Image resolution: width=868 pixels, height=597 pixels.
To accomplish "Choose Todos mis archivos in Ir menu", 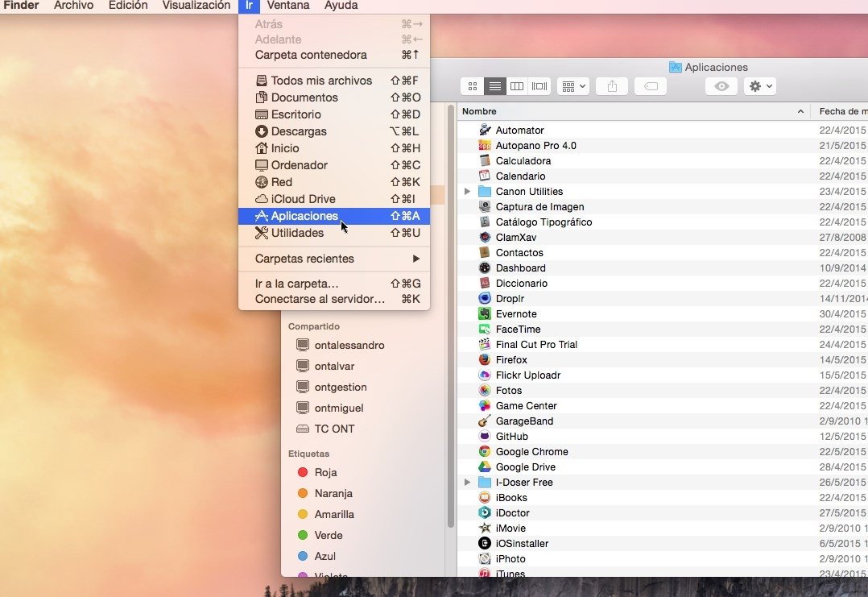I will [334, 81].
